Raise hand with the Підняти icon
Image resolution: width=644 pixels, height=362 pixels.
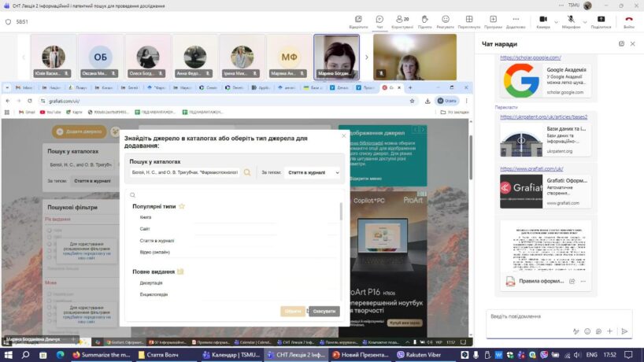click(x=424, y=20)
